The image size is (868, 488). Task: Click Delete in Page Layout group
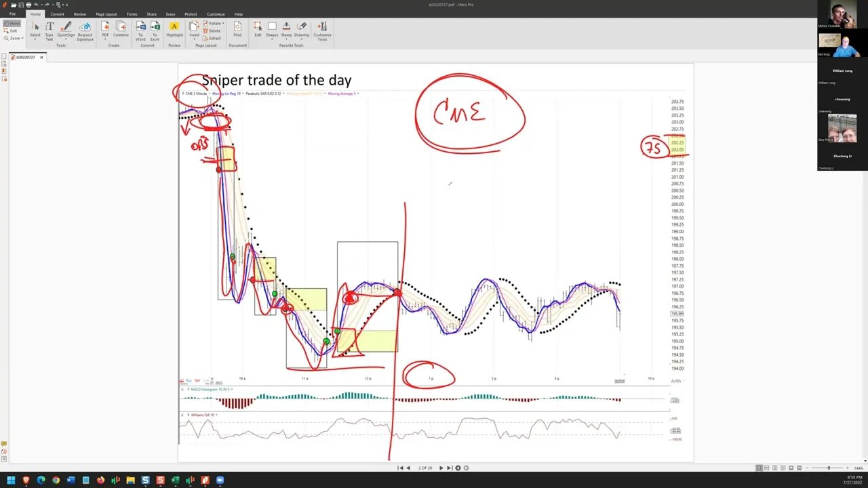212,30
